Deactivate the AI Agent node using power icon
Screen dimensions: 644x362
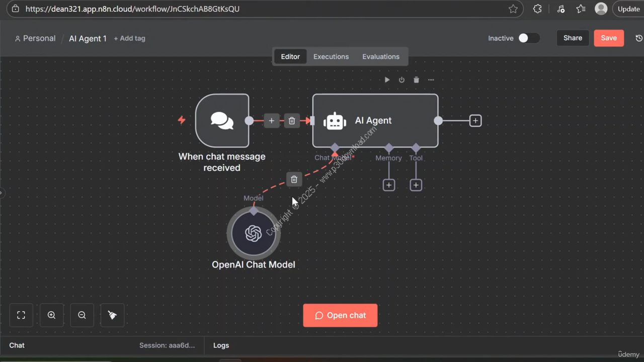(401, 80)
